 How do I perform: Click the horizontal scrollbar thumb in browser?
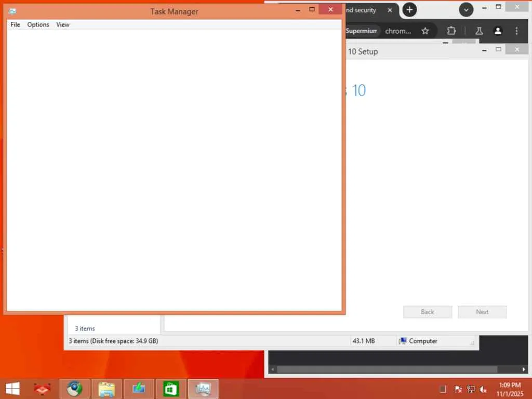[x=387, y=369]
